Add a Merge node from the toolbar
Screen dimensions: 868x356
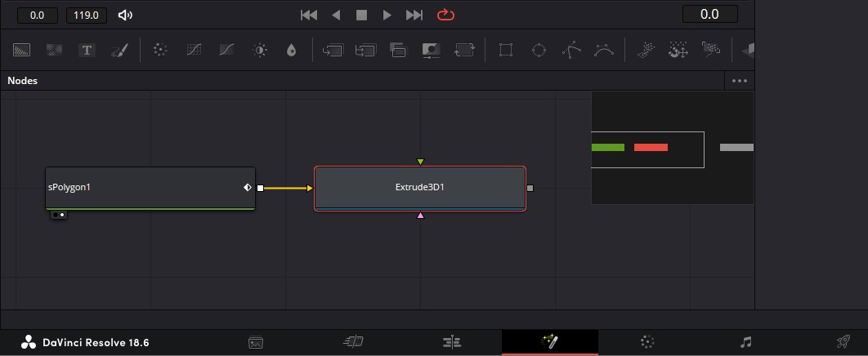(332, 51)
